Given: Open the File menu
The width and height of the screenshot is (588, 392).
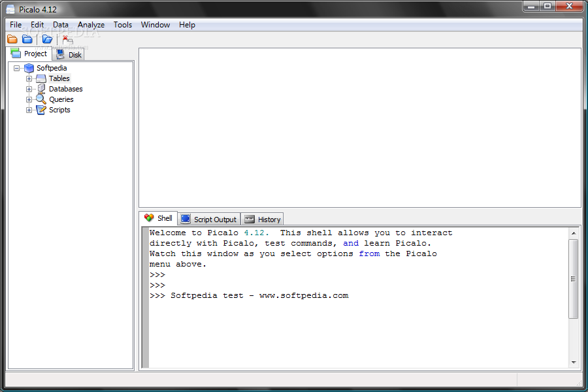Looking at the screenshot, I should [16, 25].
